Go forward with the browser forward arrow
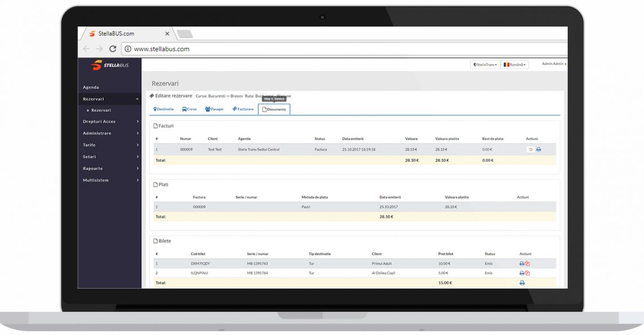 point(99,49)
